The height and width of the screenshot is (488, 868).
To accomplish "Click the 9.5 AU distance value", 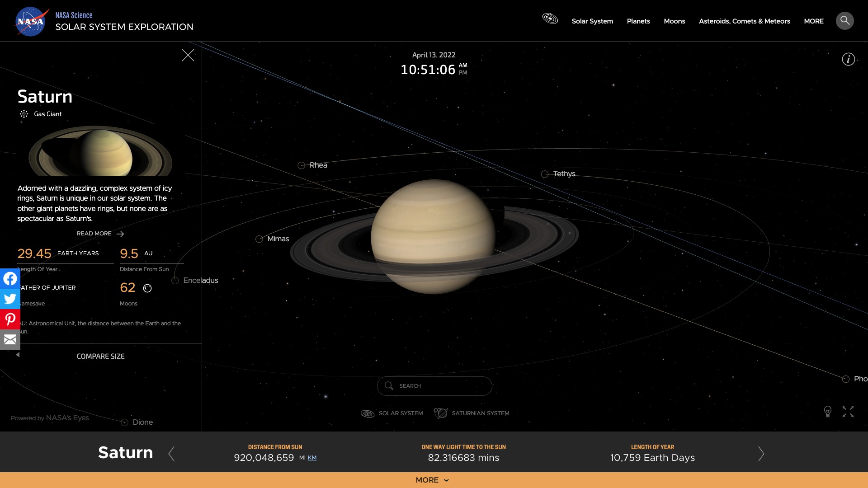I will [x=129, y=253].
